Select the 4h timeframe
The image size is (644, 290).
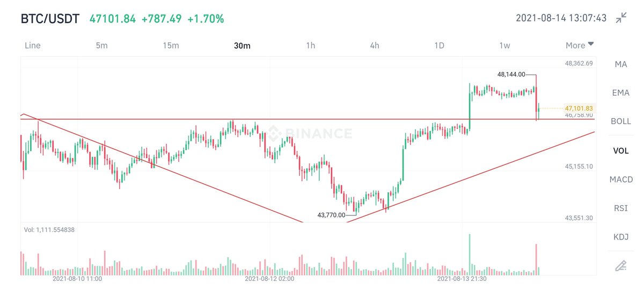click(375, 46)
